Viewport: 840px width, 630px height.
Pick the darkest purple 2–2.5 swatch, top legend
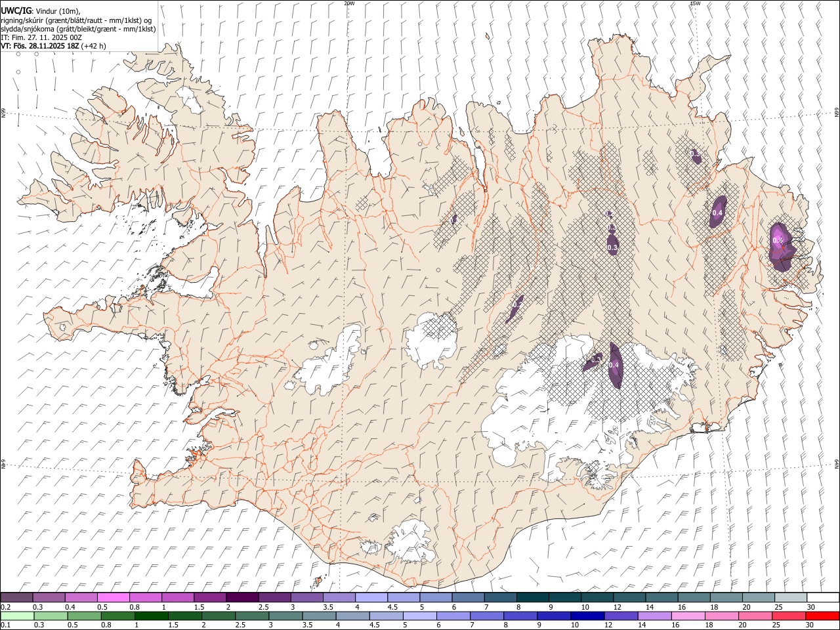242,597
